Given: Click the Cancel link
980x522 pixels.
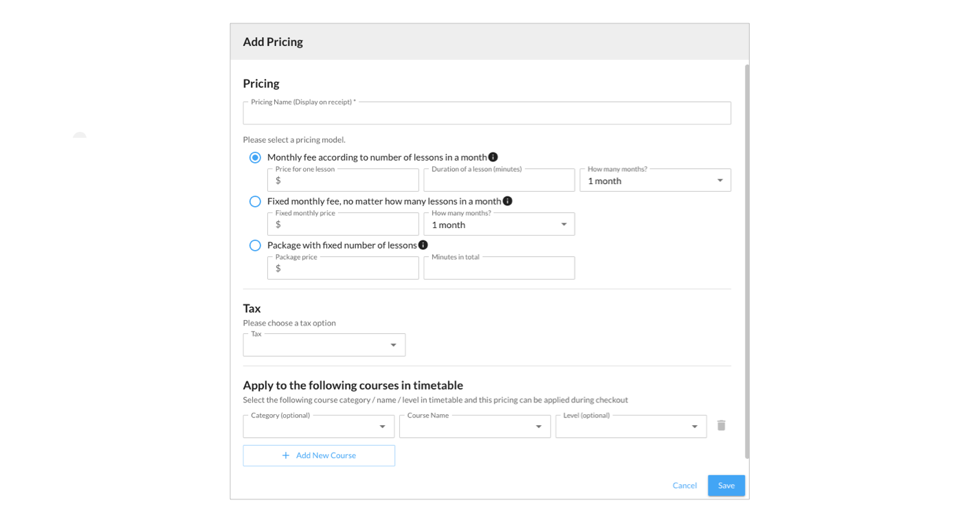Looking at the screenshot, I should (684, 486).
